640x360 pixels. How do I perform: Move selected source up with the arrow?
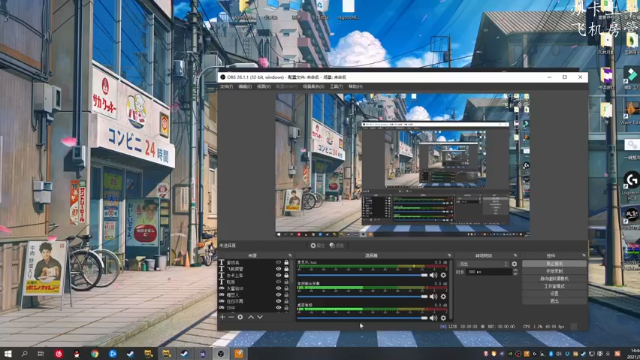pos(251,317)
